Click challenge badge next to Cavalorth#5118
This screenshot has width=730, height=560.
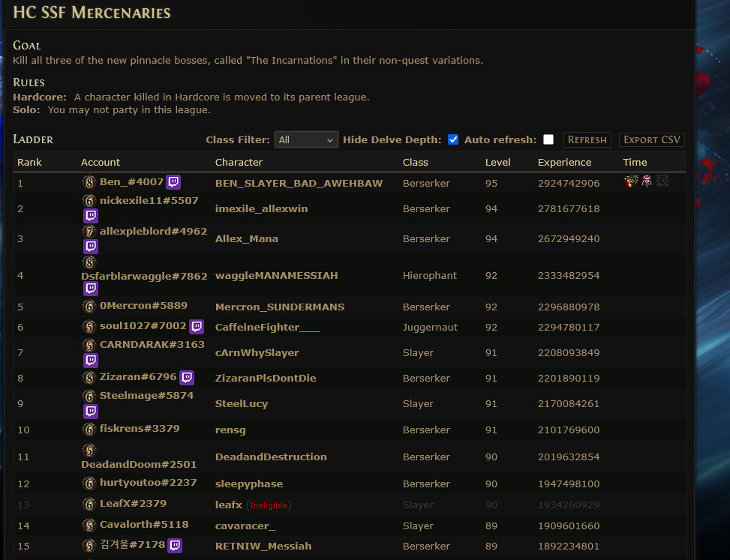click(89, 526)
